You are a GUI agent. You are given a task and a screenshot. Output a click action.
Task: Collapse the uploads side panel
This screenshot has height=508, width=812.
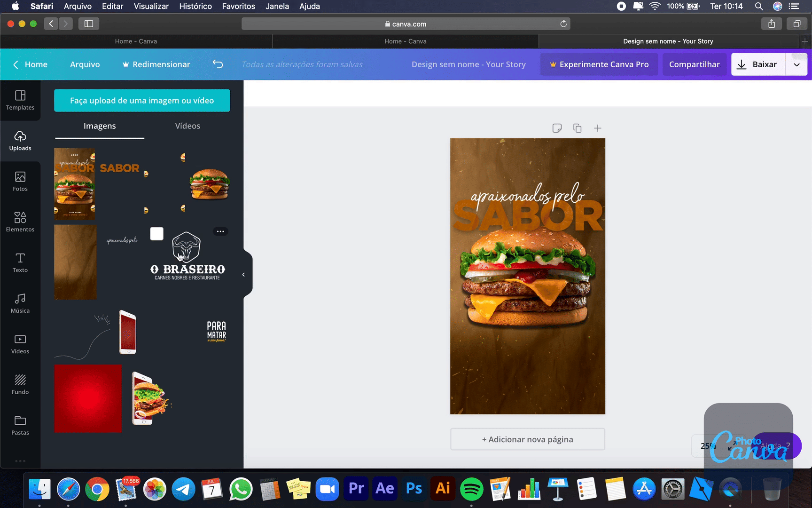243,275
